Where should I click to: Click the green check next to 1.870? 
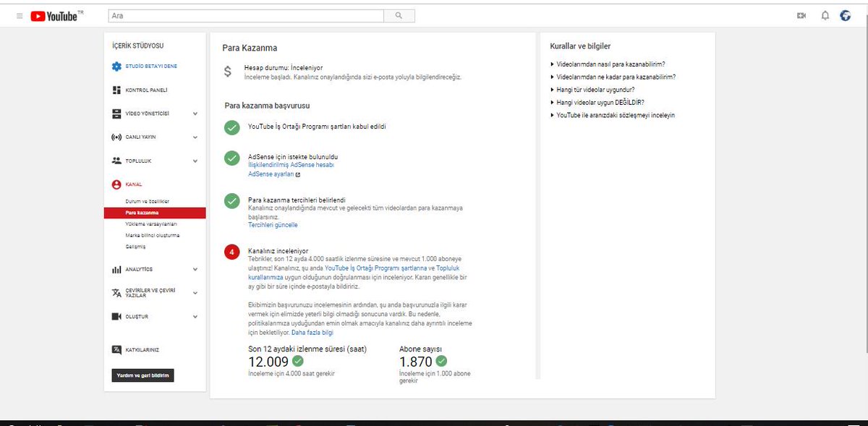tap(442, 360)
